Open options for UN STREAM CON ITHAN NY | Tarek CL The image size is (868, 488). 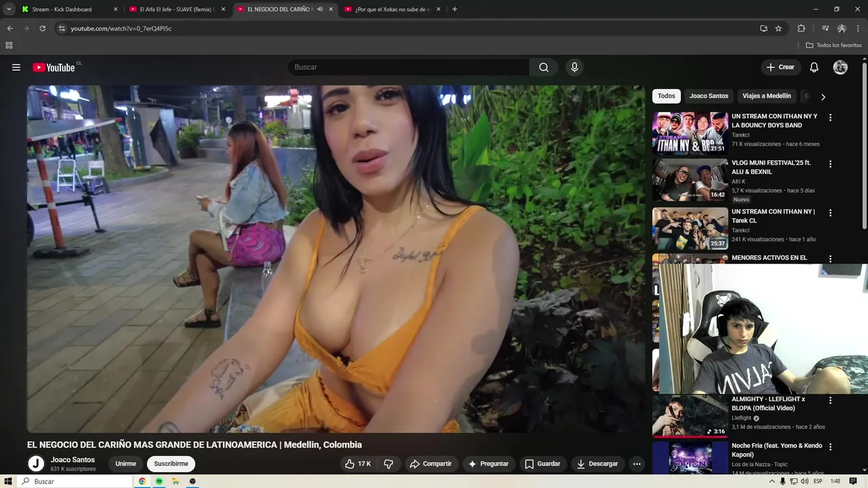tap(830, 213)
